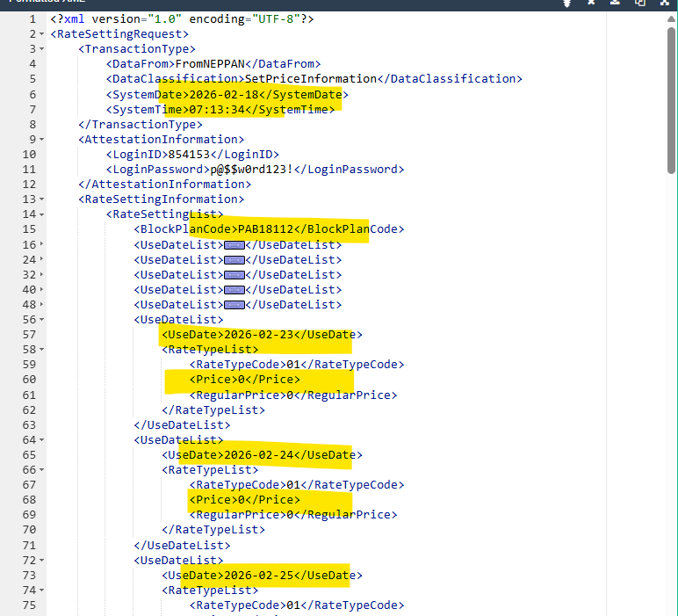Click SystemDate value 2026-02-18
The width and height of the screenshot is (678, 616).
click(224, 94)
